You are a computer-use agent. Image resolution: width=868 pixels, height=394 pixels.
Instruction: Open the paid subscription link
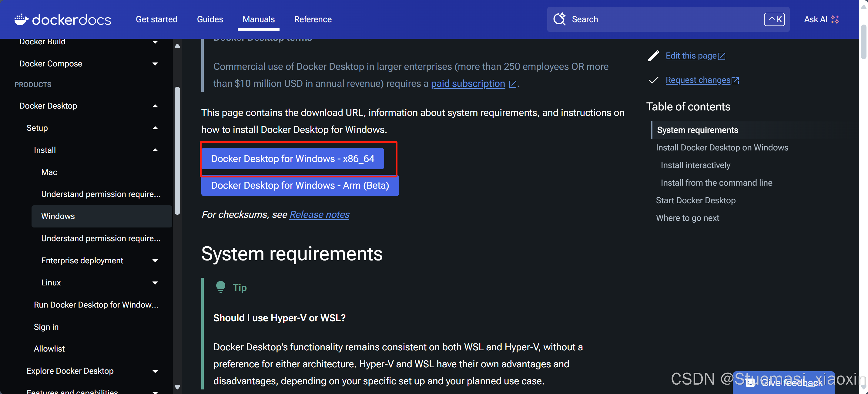click(x=468, y=84)
